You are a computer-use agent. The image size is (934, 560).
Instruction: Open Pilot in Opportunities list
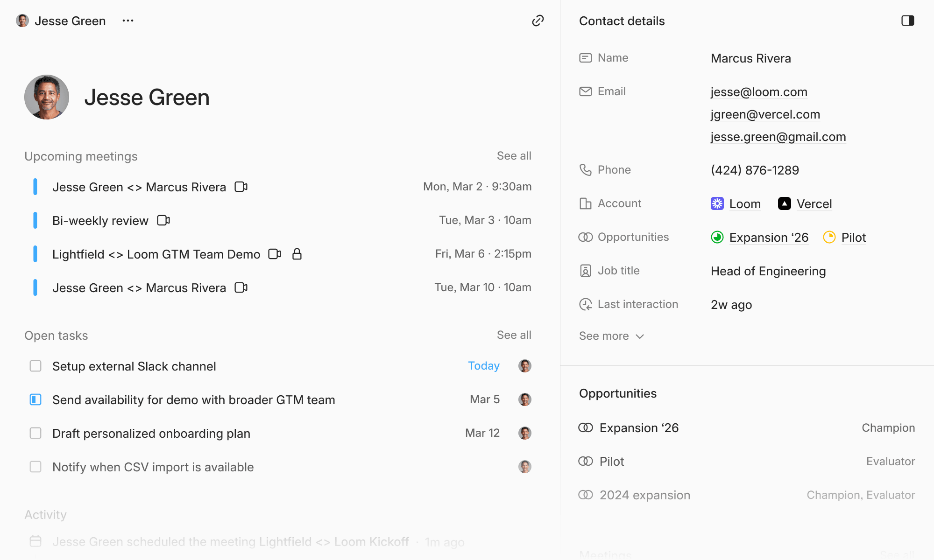point(612,462)
